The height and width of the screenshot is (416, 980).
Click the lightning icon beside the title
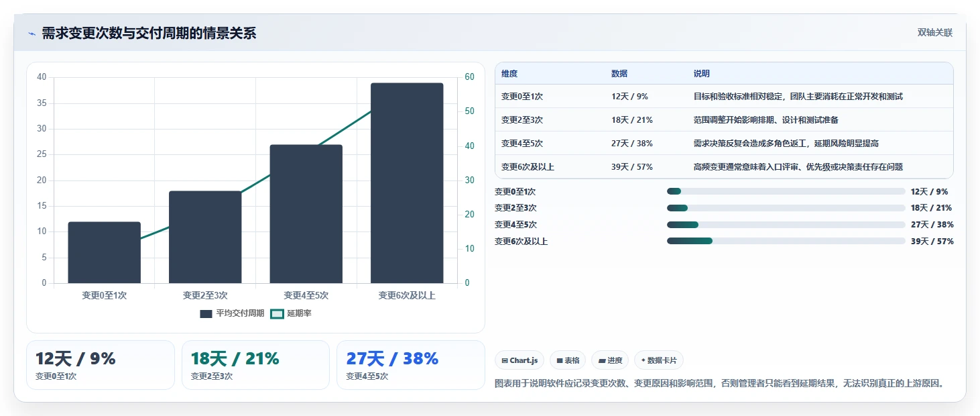click(32, 34)
